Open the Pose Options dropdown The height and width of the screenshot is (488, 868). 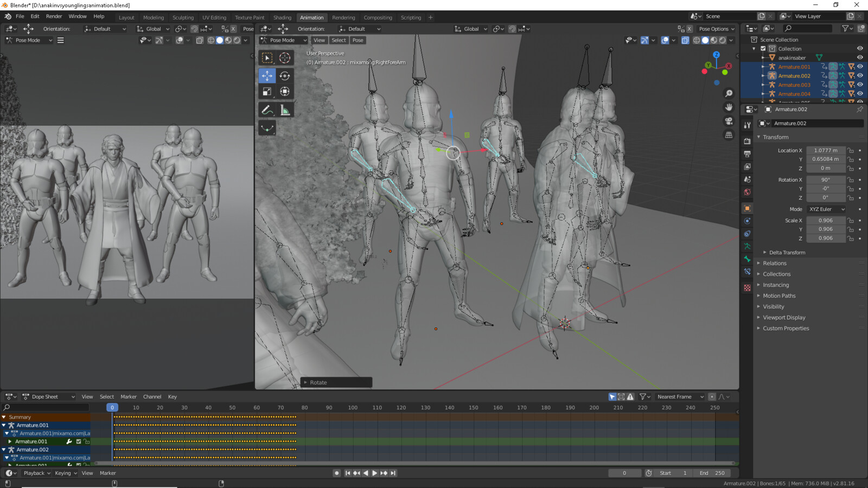point(717,29)
